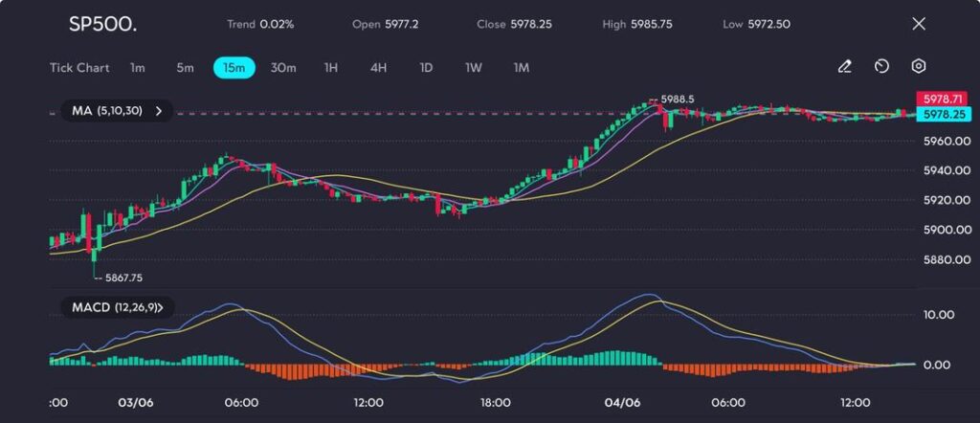The height and width of the screenshot is (423, 980).
Task: Set the chart to 1M monthly timeframe
Action: click(x=522, y=68)
